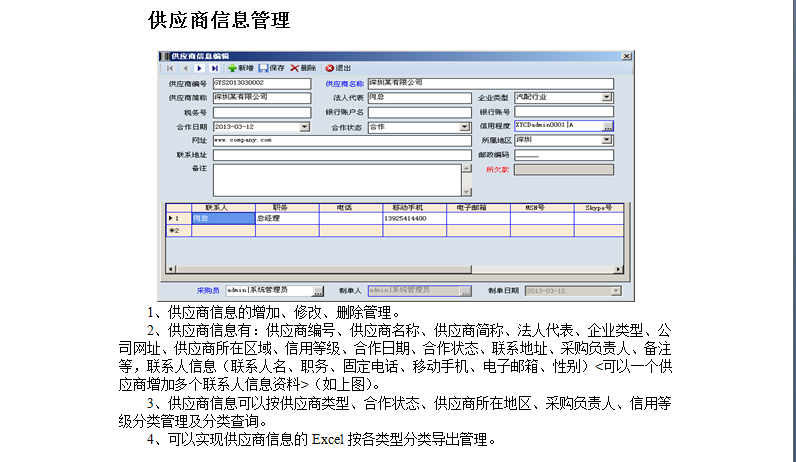This screenshot has height=462, width=796.
Task: Click 新增 to add a supplier
Action: click(240, 68)
